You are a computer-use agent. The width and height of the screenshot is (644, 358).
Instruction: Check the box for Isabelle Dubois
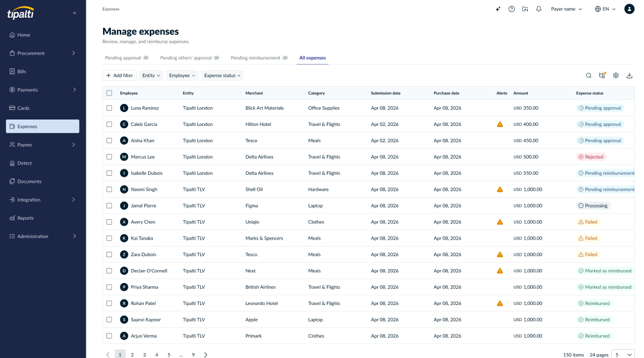point(109,173)
